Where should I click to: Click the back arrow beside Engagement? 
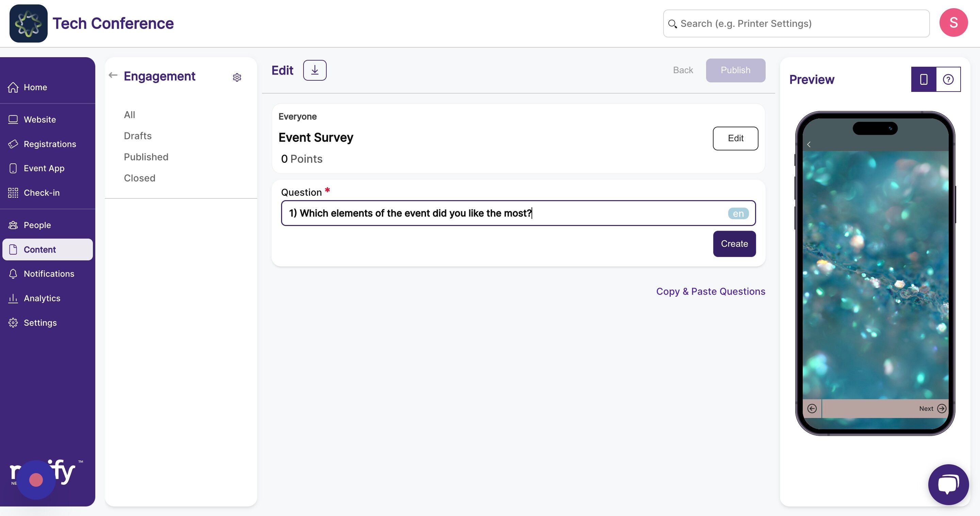[113, 75]
